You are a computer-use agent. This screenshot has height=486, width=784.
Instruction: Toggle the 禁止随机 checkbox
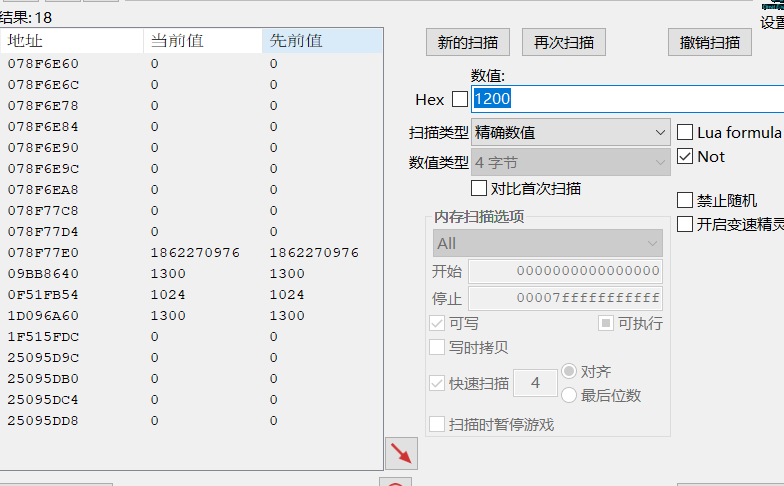pyautogui.click(x=685, y=200)
